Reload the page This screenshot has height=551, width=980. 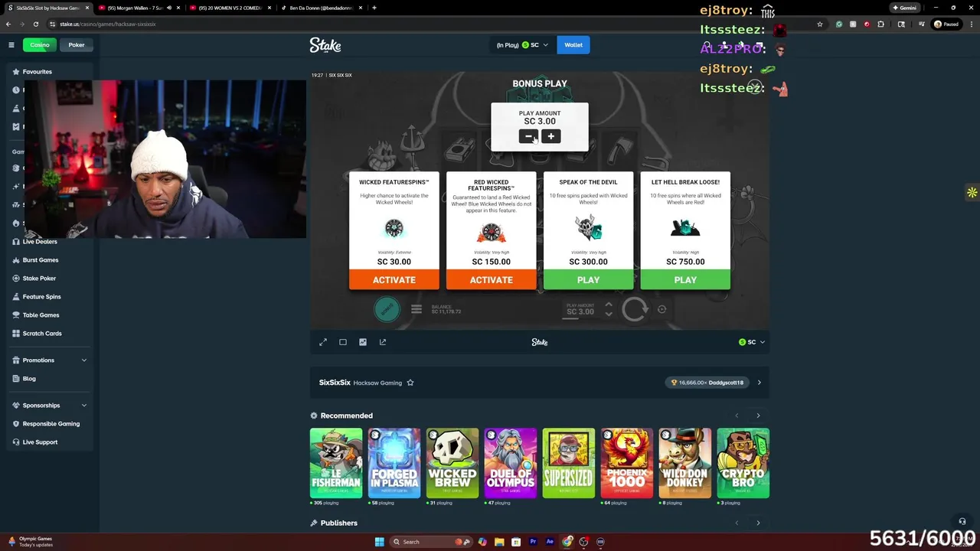35,24
